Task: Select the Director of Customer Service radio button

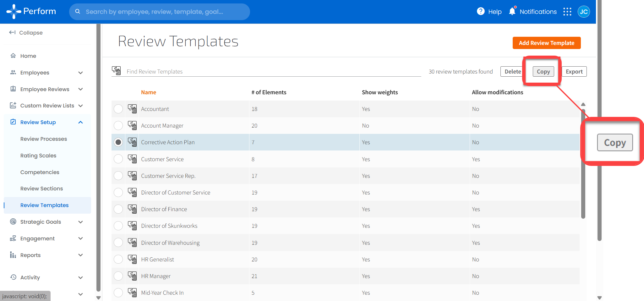Action: tap(118, 192)
